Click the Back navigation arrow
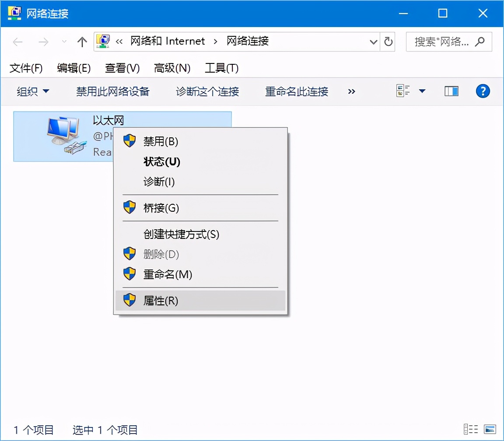Viewport: 504px width, 441px height. pos(17,42)
